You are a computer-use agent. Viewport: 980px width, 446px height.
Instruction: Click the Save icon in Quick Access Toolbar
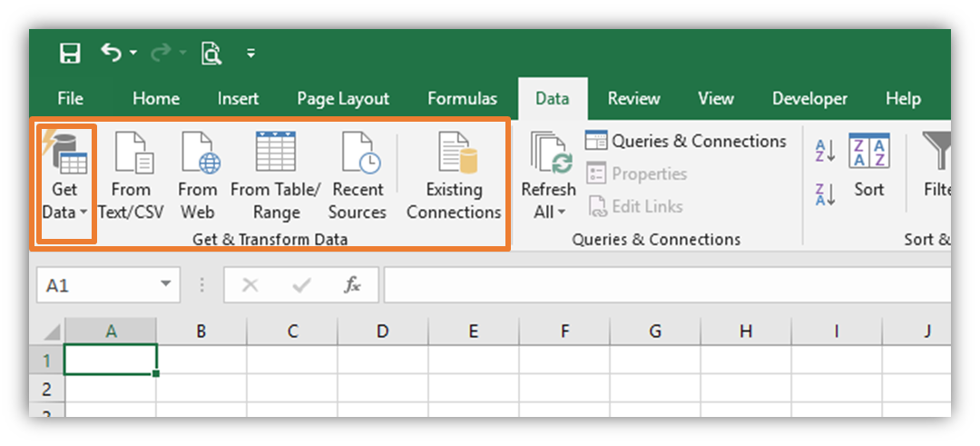point(70,54)
